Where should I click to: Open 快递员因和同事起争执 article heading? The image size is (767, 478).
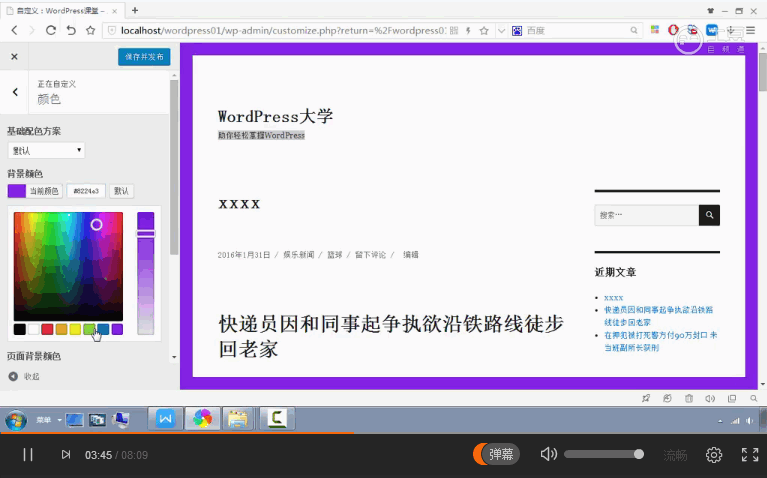click(x=391, y=337)
